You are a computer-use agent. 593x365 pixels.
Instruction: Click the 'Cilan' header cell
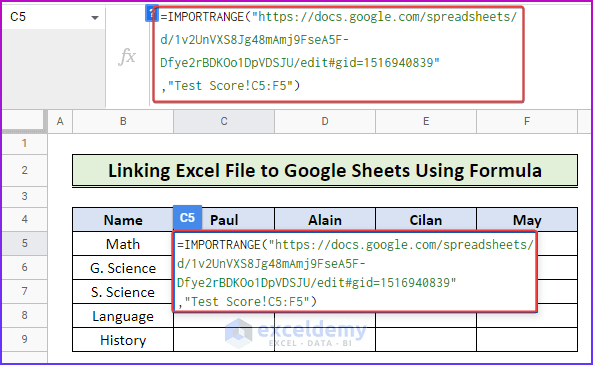click(x=426, y=220)
